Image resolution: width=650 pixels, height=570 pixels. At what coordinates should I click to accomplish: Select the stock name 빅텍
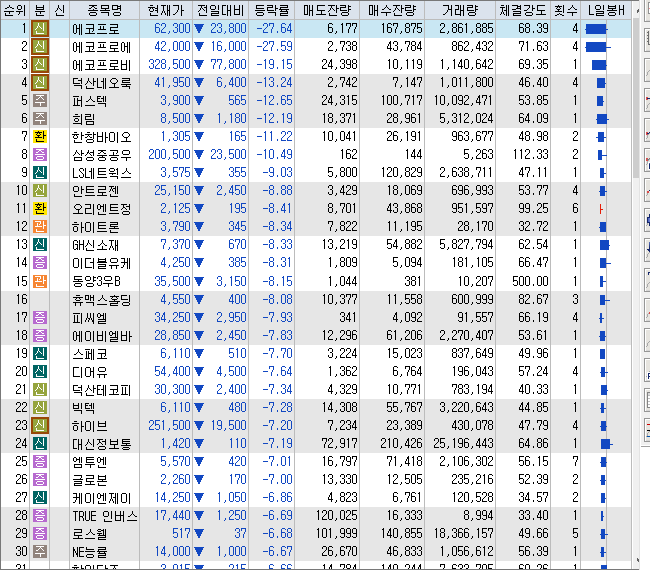coord(84,408)
